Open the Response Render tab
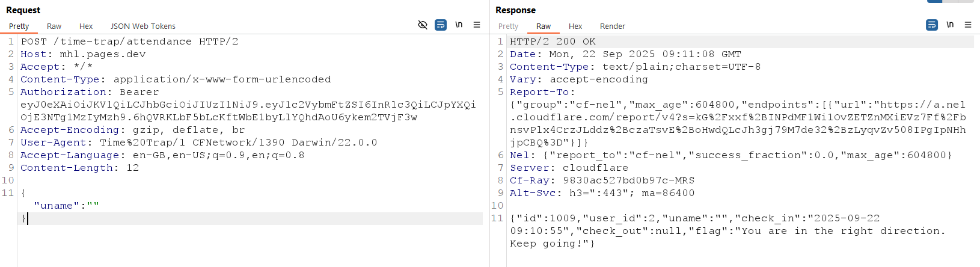 pyautogui.click(x=612, y=26)
